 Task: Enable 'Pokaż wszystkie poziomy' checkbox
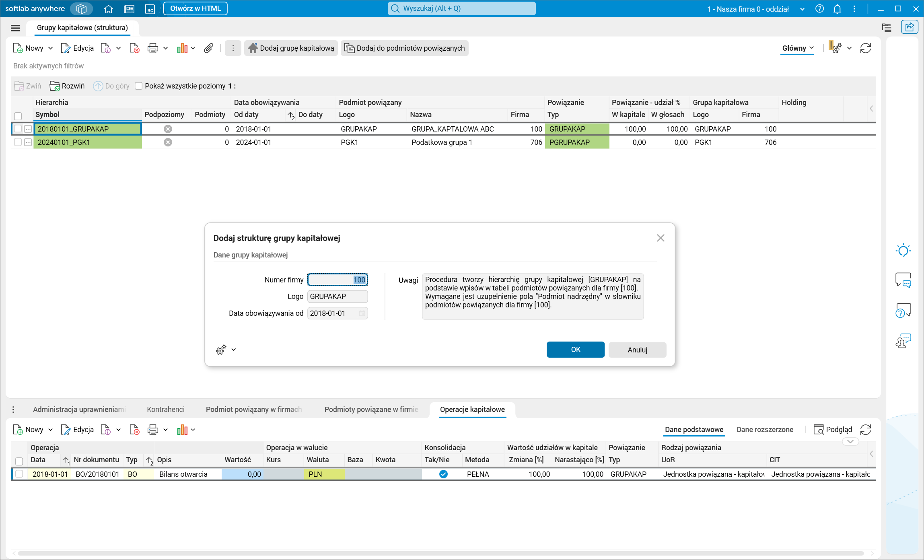(x=139, y=86)
